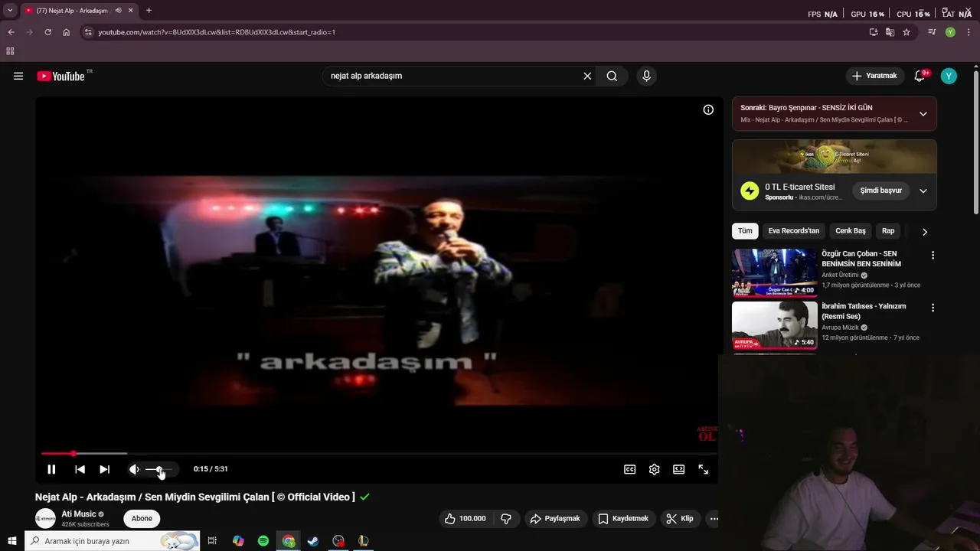Open the Ati Music channel avatar
The image size is (980, 551).
tap(45, 518)
